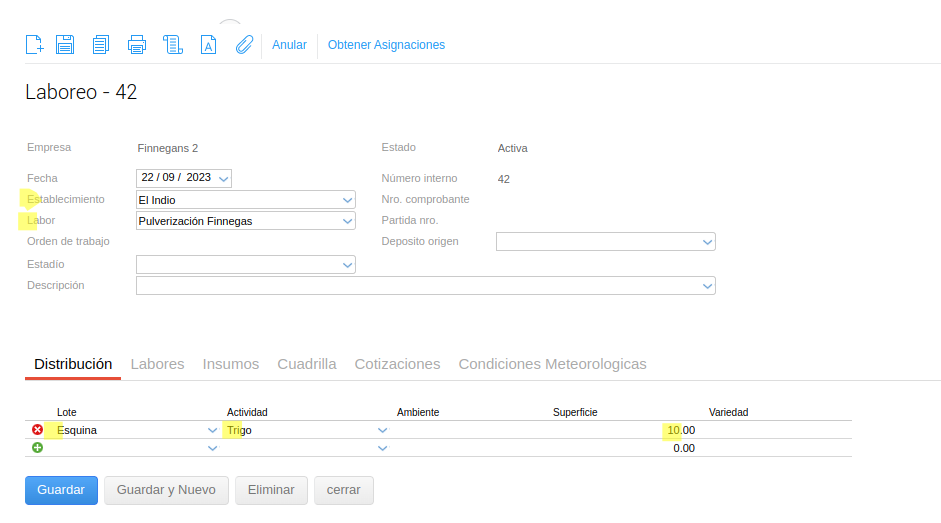Click the scroll log icon

[x=173, y=44]
